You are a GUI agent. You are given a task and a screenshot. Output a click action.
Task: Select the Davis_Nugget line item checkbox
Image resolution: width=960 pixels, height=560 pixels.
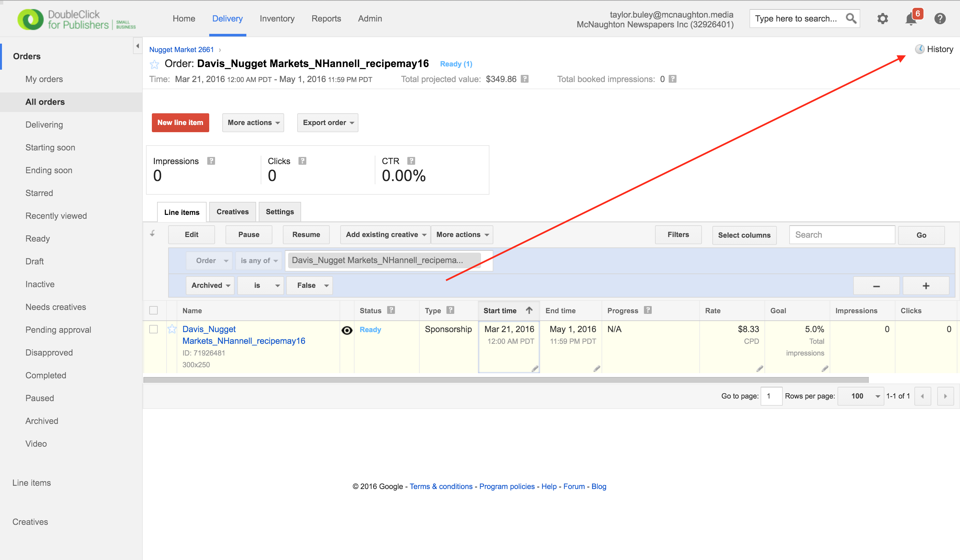click(153, 329)
